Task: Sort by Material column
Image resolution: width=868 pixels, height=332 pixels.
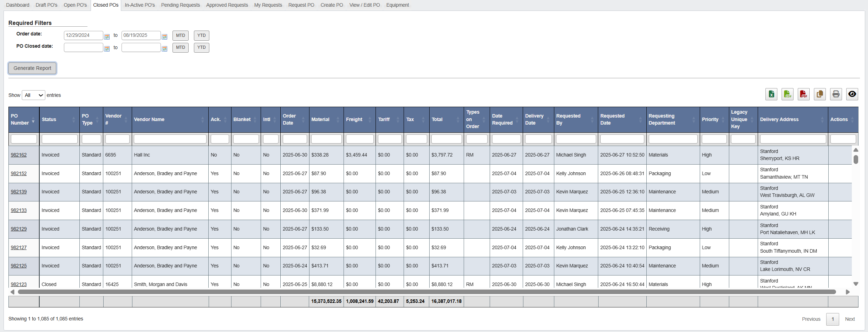Action: coord(326,120)
